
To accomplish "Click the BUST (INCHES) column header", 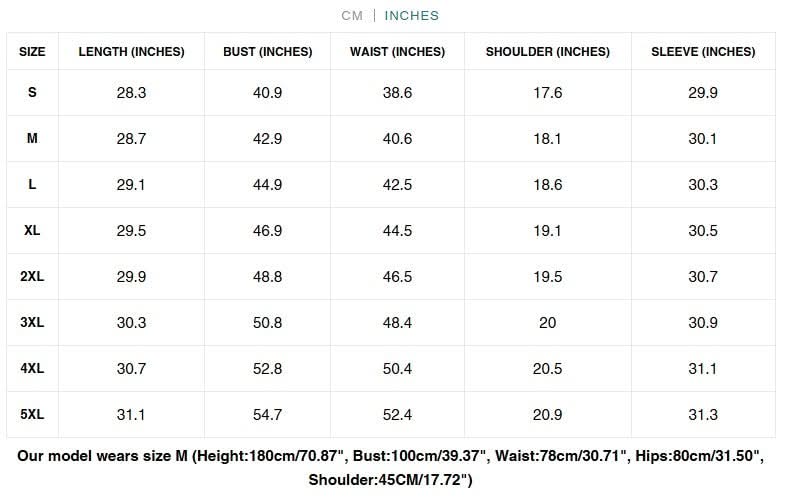I will tap(267, 52).
